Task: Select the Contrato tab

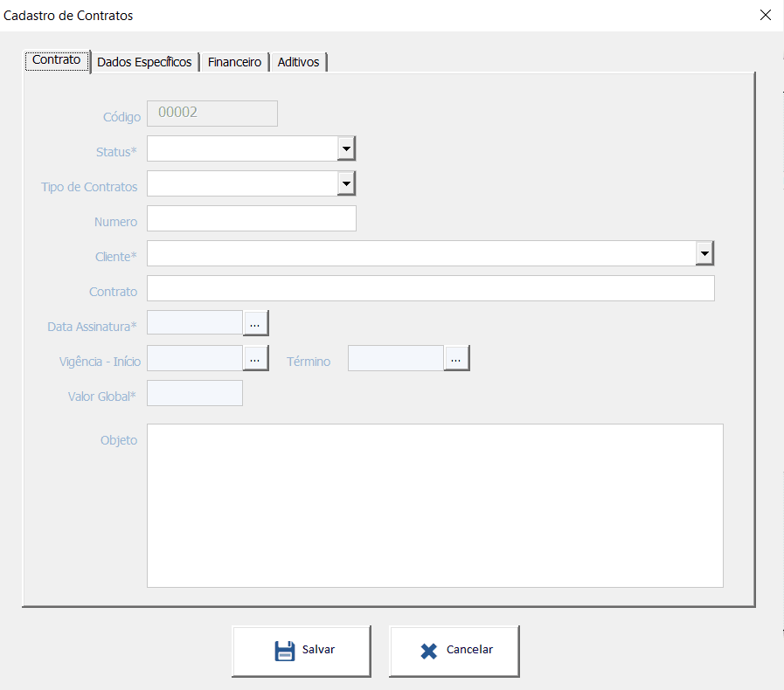Action: 57,60
